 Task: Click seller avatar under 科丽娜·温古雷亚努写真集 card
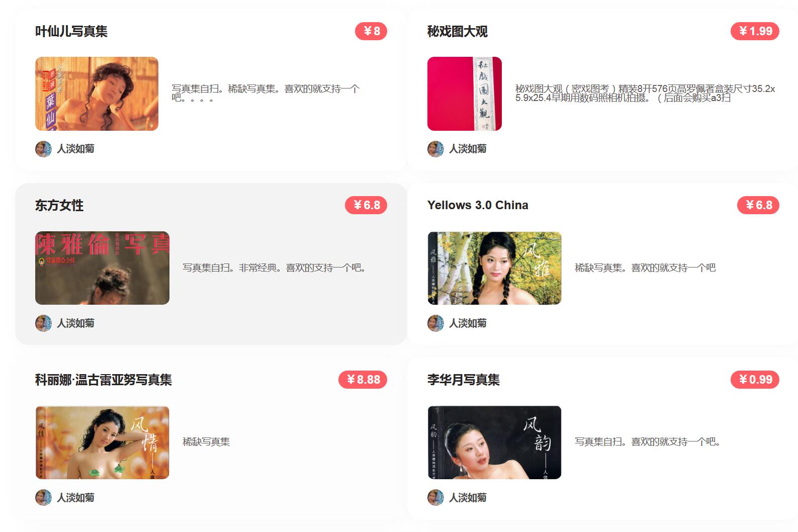click(43, 498)
